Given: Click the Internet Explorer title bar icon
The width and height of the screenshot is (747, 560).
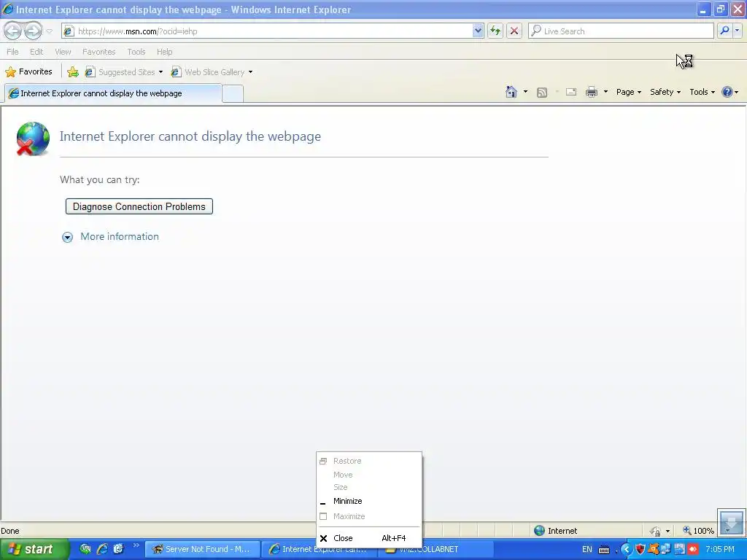Looking at the screenshot, I should coord(7,9).
